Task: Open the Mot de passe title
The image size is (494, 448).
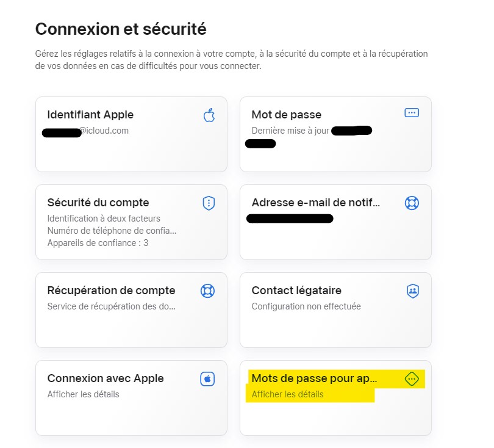Action: click(x=286, y=115)
